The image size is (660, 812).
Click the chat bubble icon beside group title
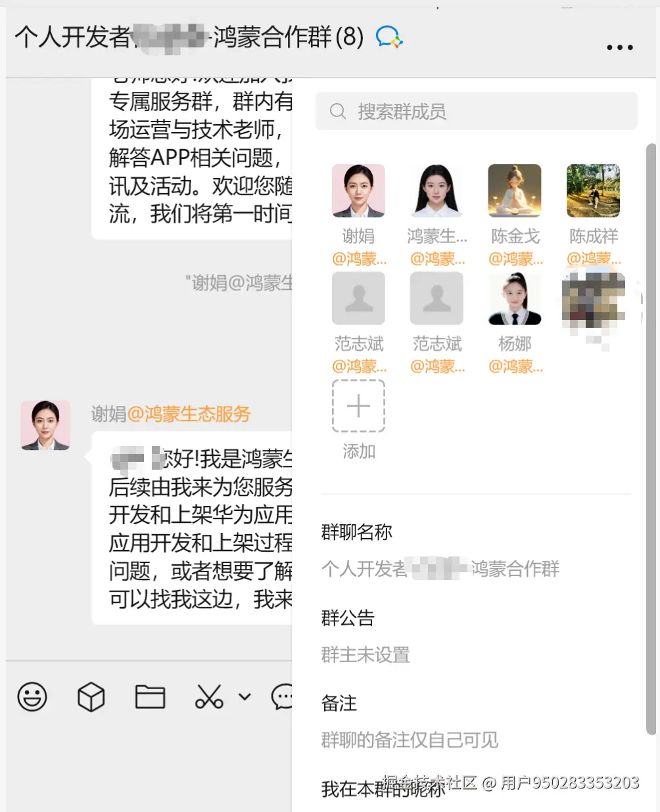coord(389,37)
